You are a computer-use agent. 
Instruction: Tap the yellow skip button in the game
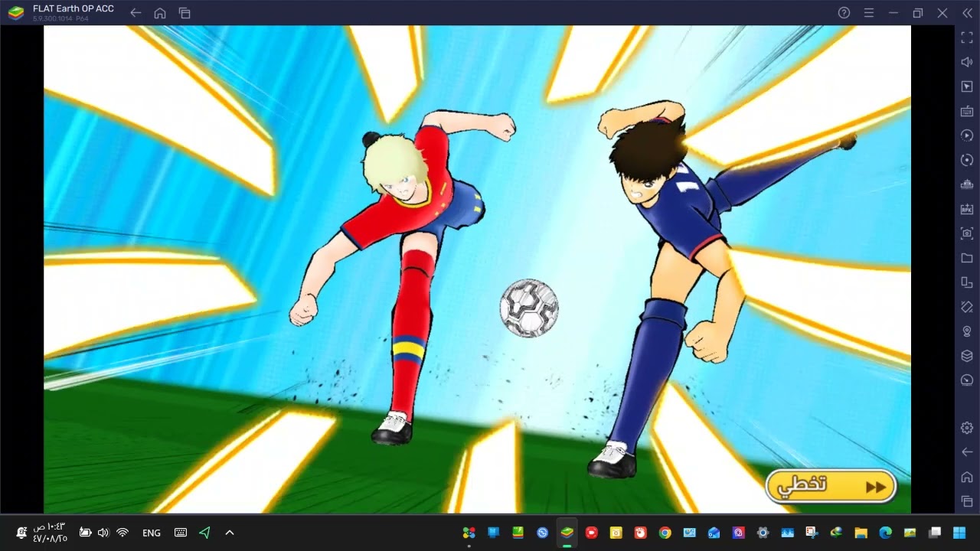(x=831, y=487)
